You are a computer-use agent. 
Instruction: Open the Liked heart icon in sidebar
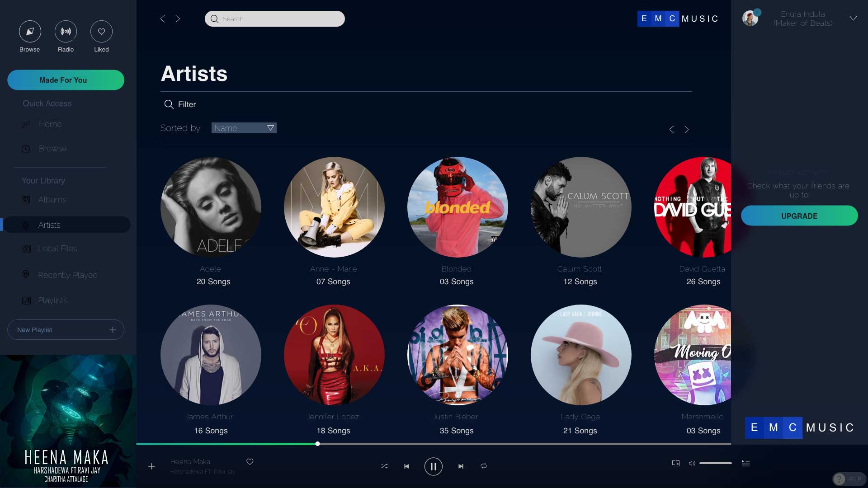[x=101, y=32]
